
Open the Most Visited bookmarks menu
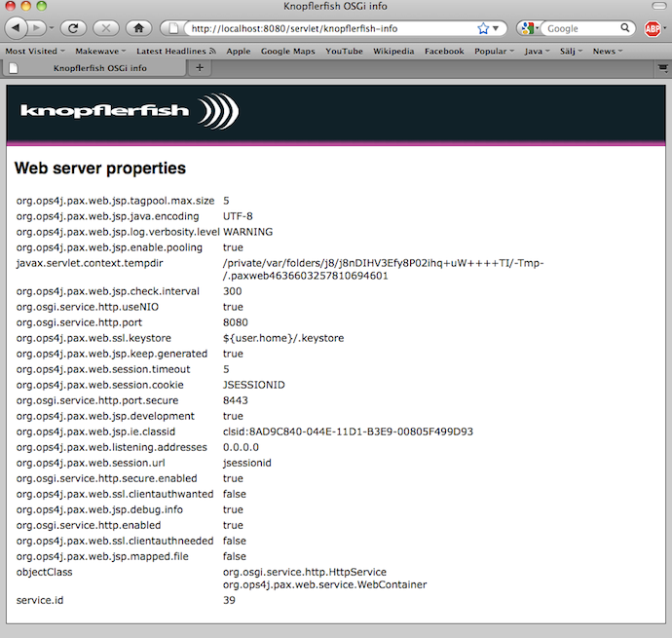click(35, 51)
